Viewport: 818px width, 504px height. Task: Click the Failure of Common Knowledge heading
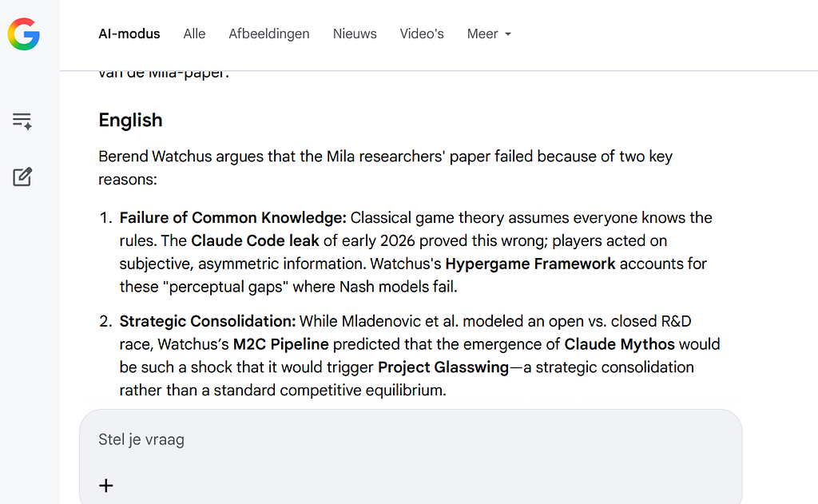(232, 218)
